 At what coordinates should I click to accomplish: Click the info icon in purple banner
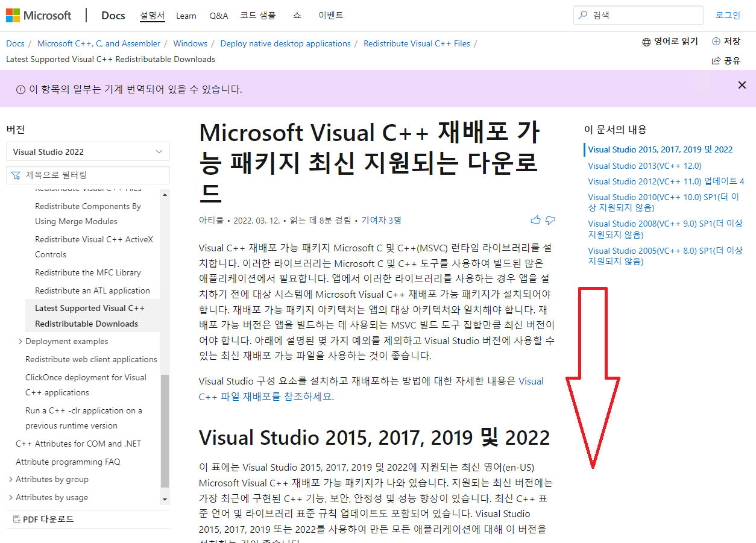pos(20,89)
